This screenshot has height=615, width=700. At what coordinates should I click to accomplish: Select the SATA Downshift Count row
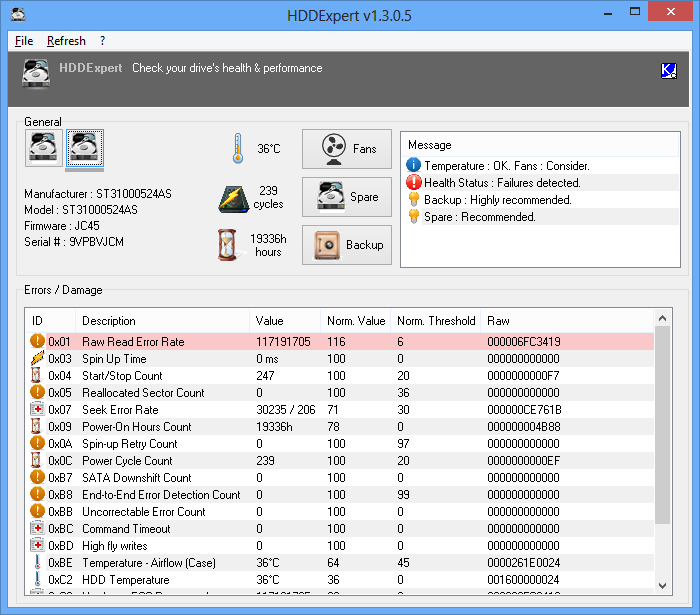coord(340,477)
